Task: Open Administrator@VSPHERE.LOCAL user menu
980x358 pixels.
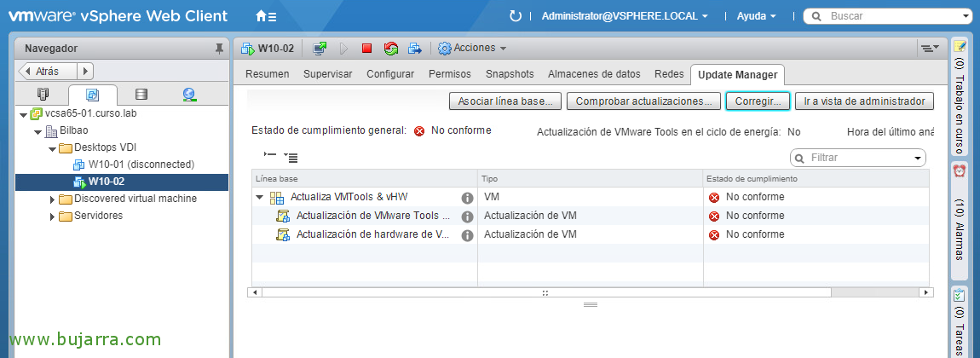Action: click(x=625, y=16)
